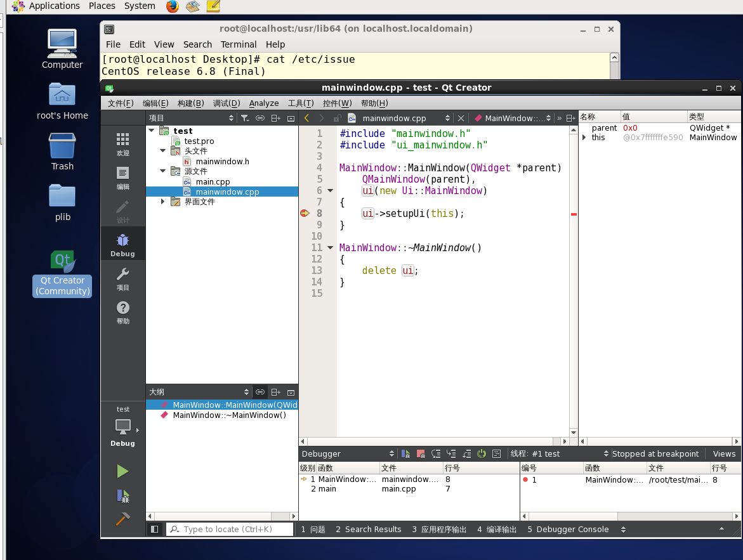Click the Step Over debugger icon
The height and width of the screenshot is (560, 743).
tap(436, 453)
